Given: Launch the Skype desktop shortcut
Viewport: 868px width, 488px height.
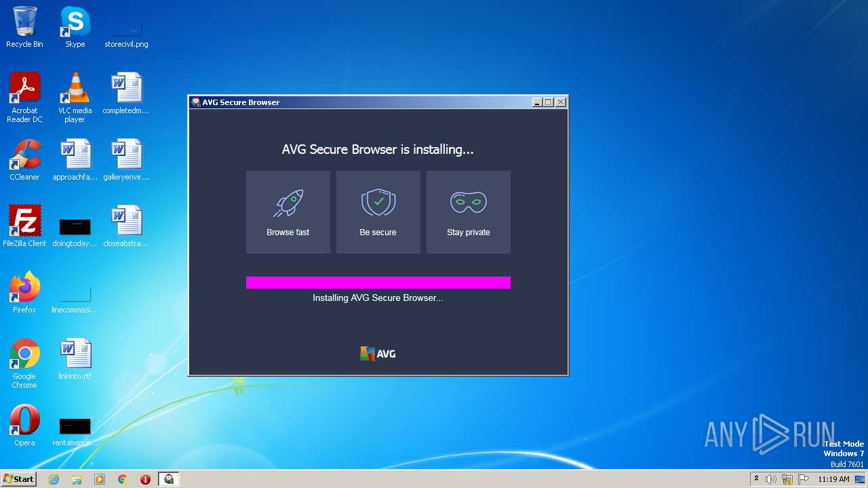Looking at the screenshot, I should point(75,27).
